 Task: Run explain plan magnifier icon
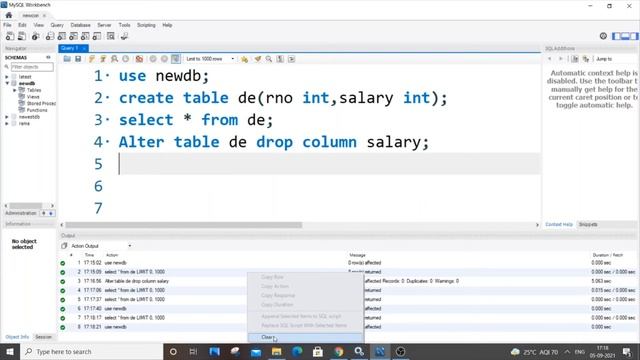tap(114, 59)
